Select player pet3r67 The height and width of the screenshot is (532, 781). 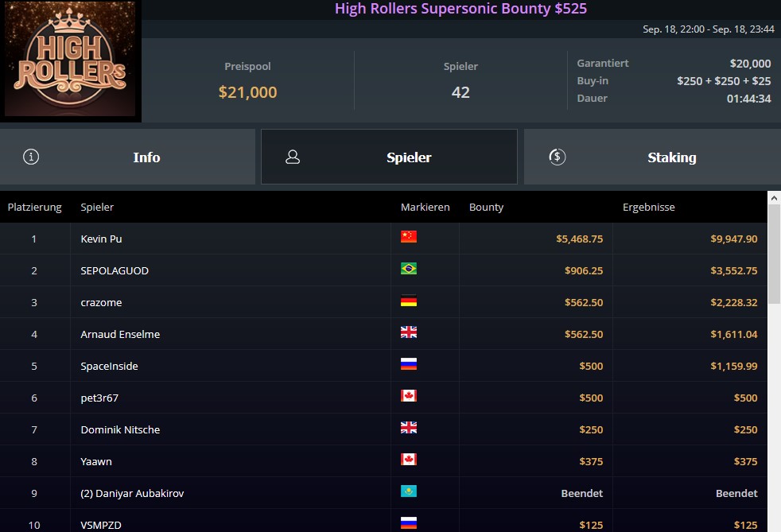tap(99, 398)
